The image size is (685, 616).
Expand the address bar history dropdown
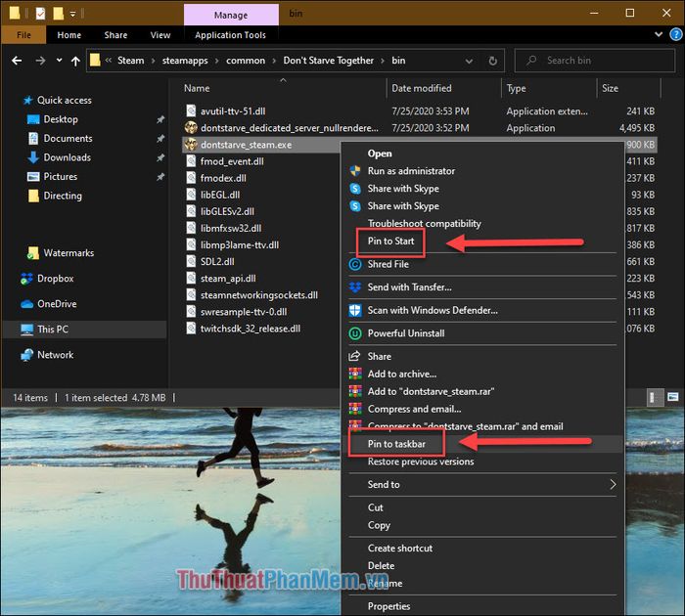pos(469,62)
